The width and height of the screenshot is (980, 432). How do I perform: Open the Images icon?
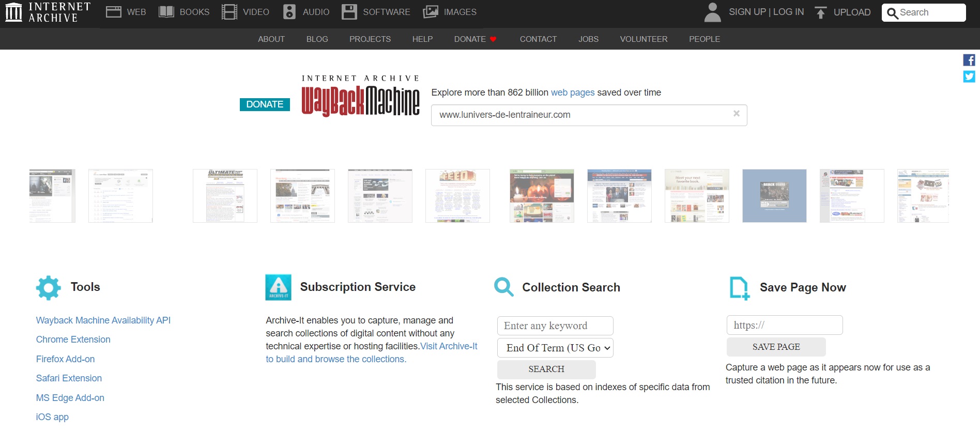(431, 12)
